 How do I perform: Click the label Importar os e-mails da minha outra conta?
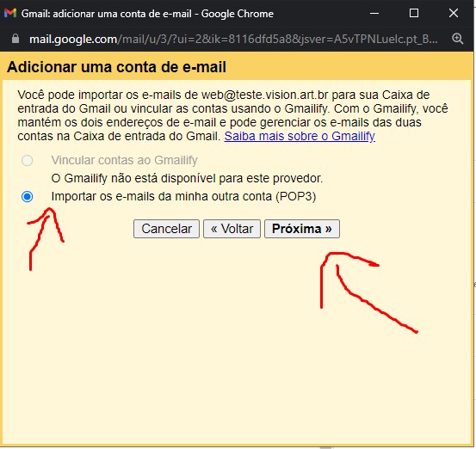183,197
